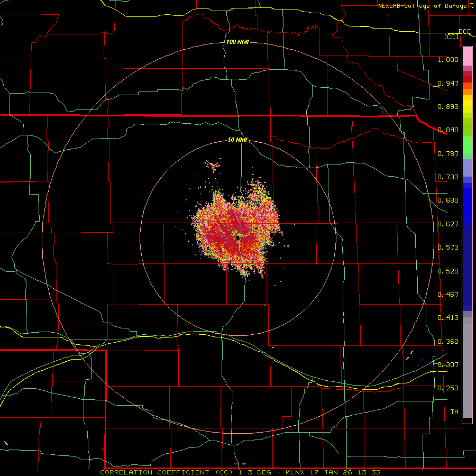Select the 0.413 scale value
Screen dimensions: 476x476
pos(448,318)
